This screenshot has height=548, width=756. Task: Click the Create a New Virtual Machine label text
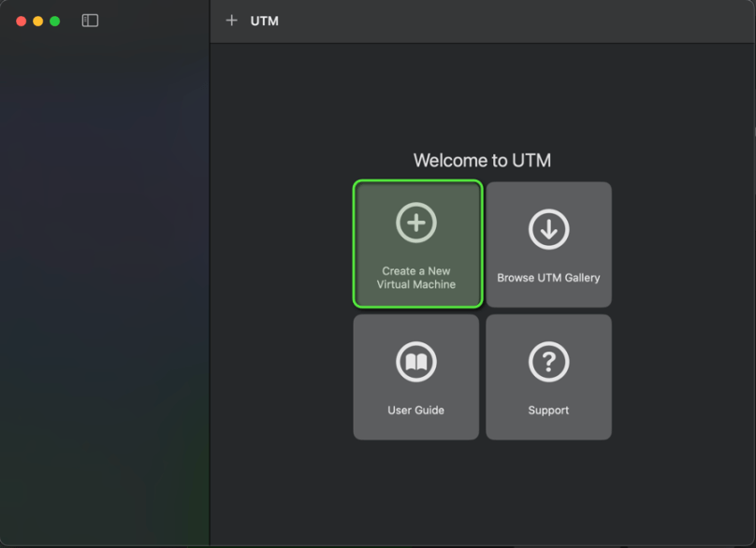(x=416, y=277)
